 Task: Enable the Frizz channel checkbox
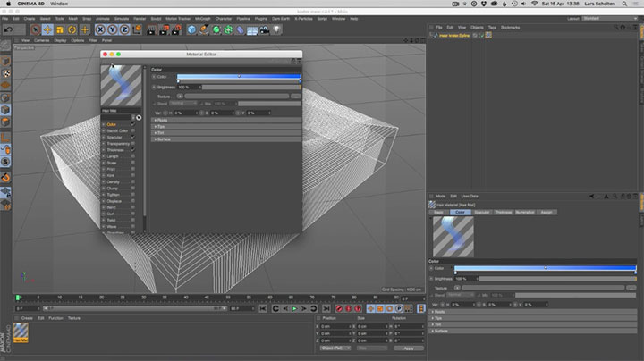[x=133, y=169]
